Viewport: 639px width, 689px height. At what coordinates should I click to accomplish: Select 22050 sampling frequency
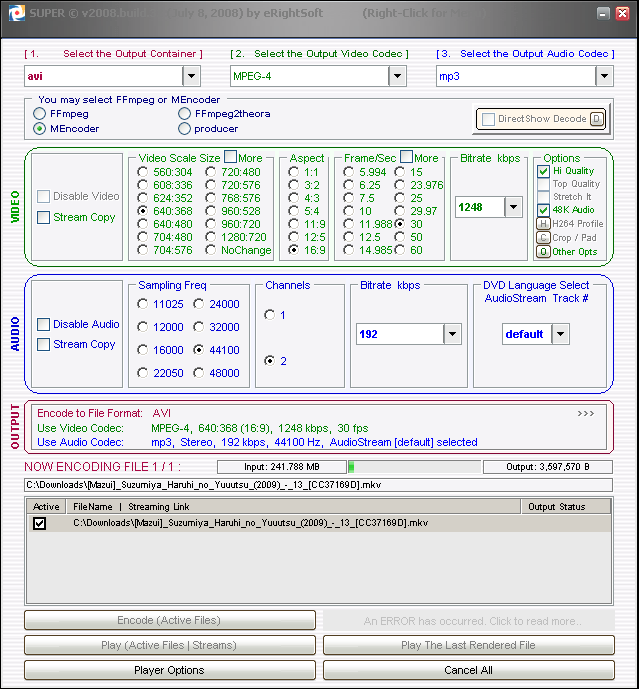[142, 373]
